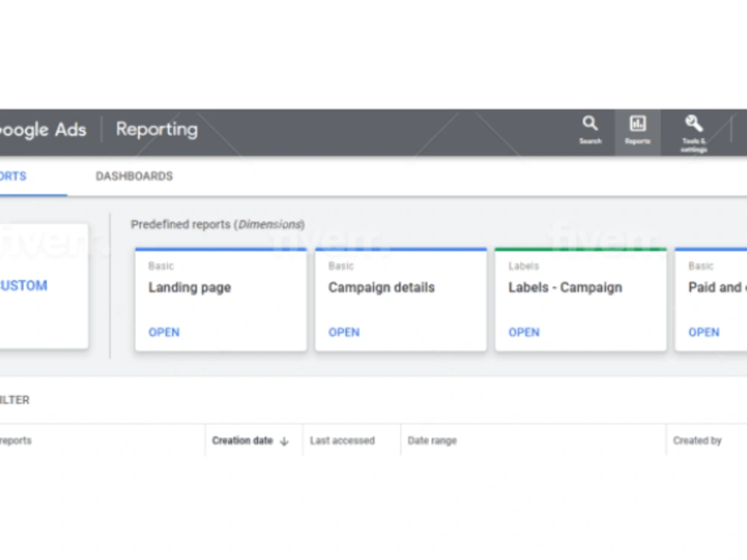Click the Last accessed column header

pyautogui.click(x=343, y=441)
